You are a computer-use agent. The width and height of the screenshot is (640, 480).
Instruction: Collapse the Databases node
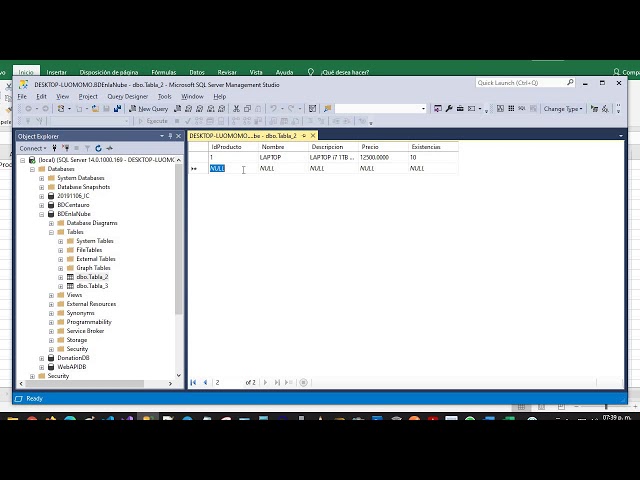pyautogui.click(x=32, y=169)
